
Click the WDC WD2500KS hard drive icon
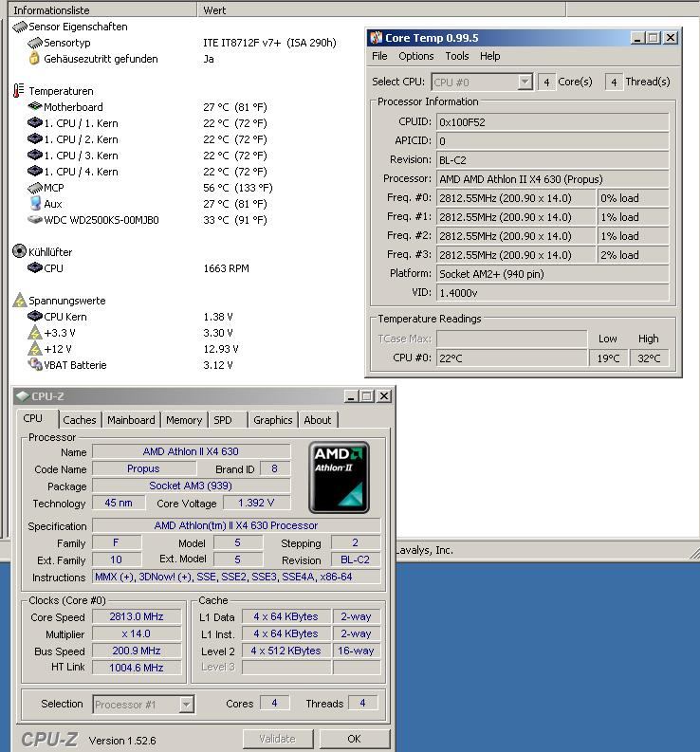tap(35, 220)
